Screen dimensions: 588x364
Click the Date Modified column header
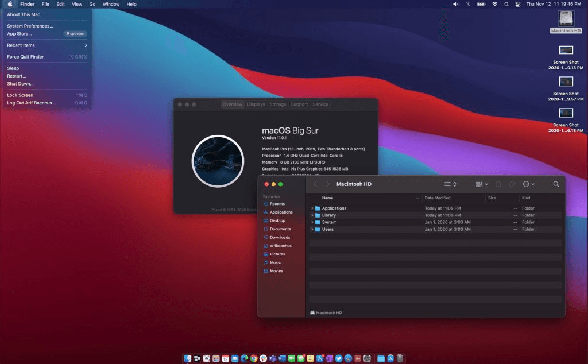click(x=438, y=198)
